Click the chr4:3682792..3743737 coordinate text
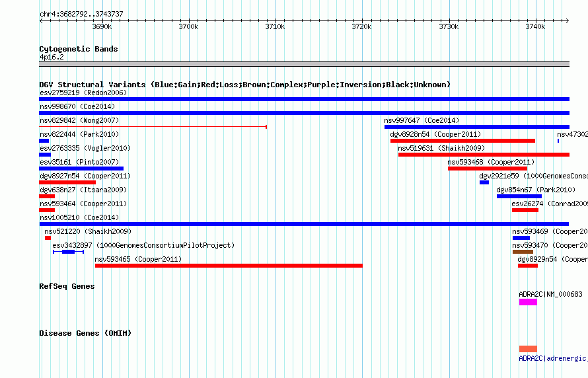This screenshot has height=378, width=588. click(81, 14)
